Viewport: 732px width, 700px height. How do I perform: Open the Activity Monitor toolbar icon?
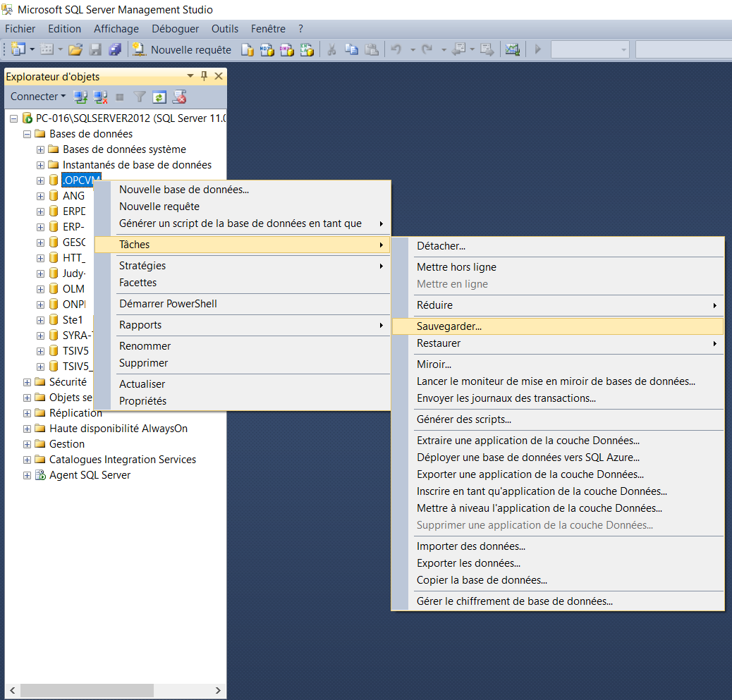(x=513, y=49)
